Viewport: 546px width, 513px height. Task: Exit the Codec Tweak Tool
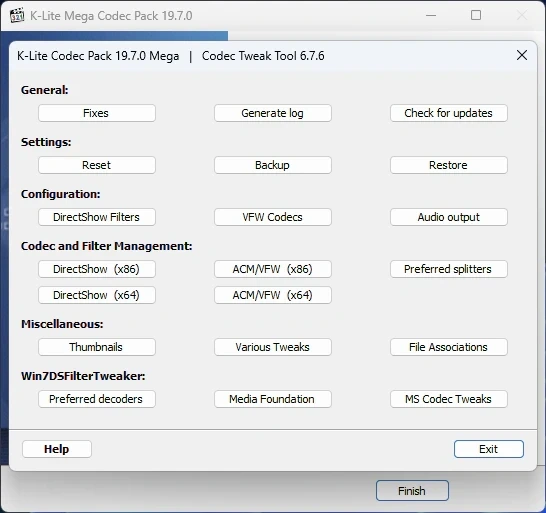coord(489,449)
